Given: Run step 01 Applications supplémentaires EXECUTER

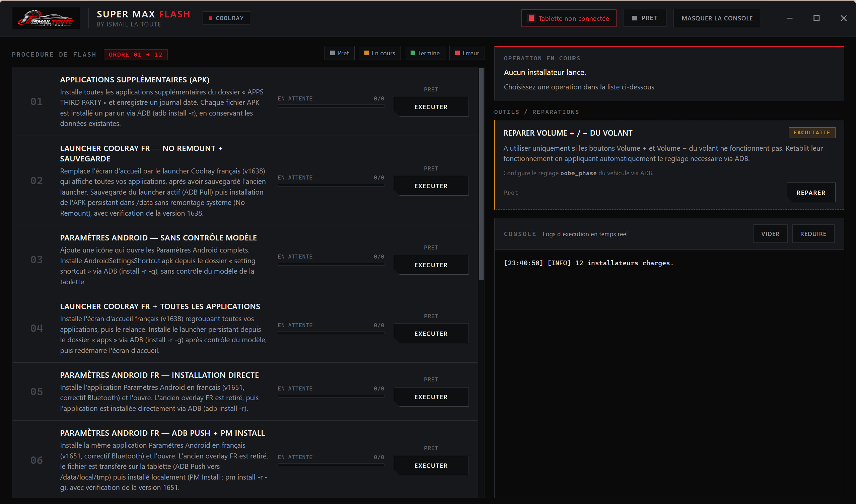Looking at the screenshot, I should [431, 107].
